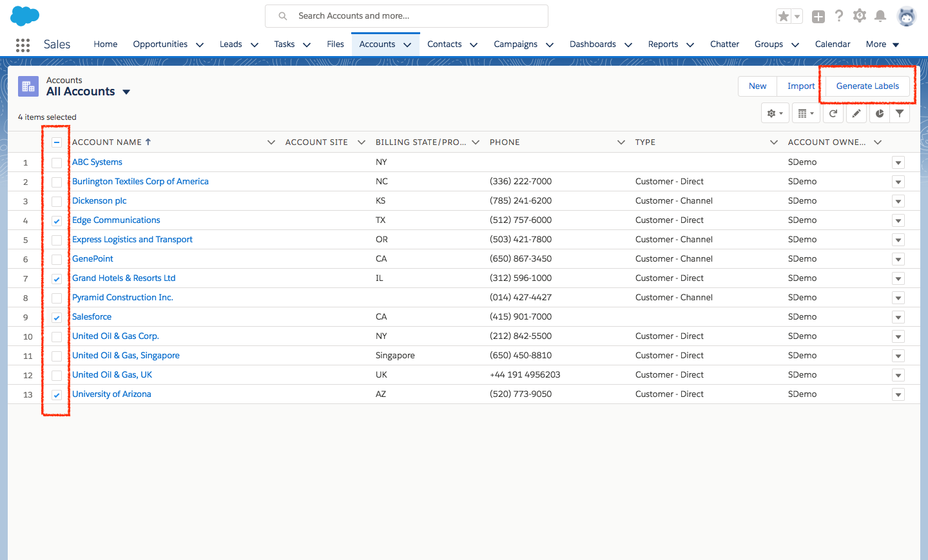This screenshot has height=560, width=928.
Task: Show filters with the funnel icon
Action: coord(900,113)
